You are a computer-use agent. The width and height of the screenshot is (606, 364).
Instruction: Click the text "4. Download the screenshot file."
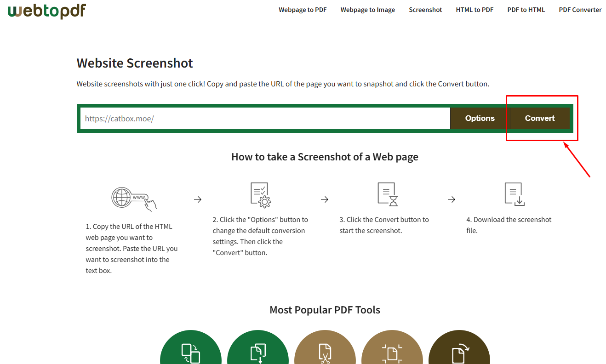tap(509, 225)
